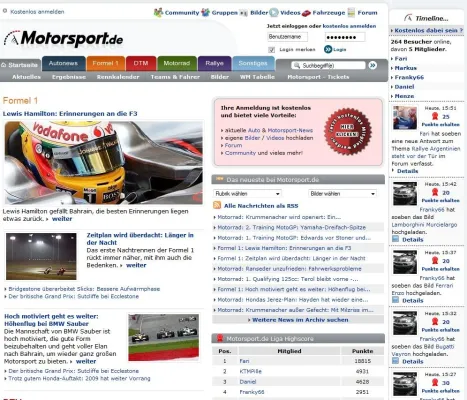
Task: Open the 'Rubrik wählen' dropdown
Action: click(247, 193)
